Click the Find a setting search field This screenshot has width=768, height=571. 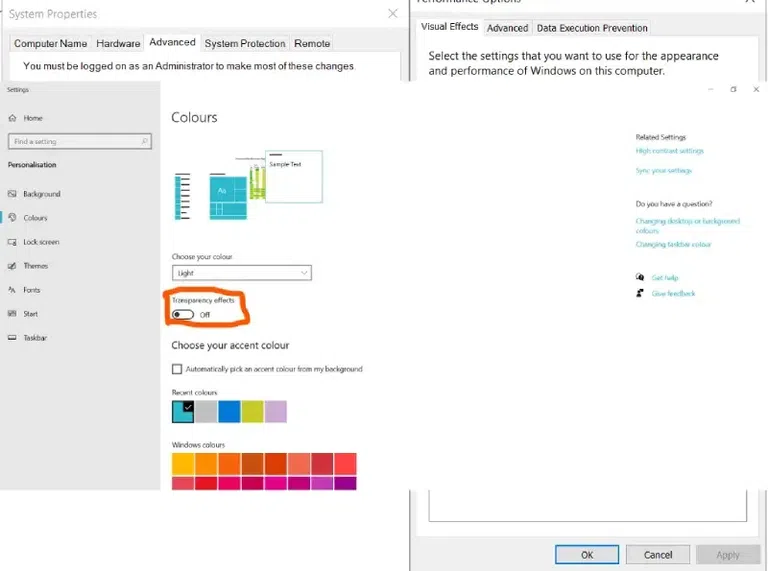point(80,142)
